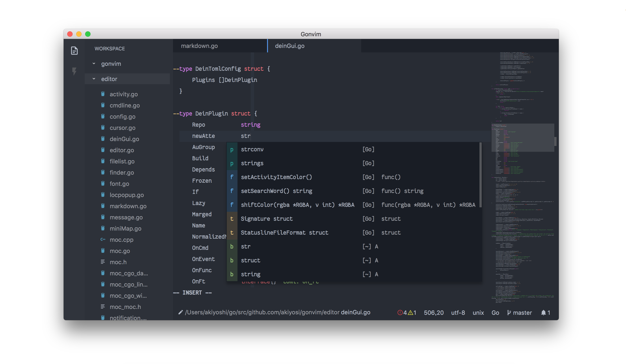
Task: Click the C++ icon beside moc.cpp
Action: pos(103,240)
